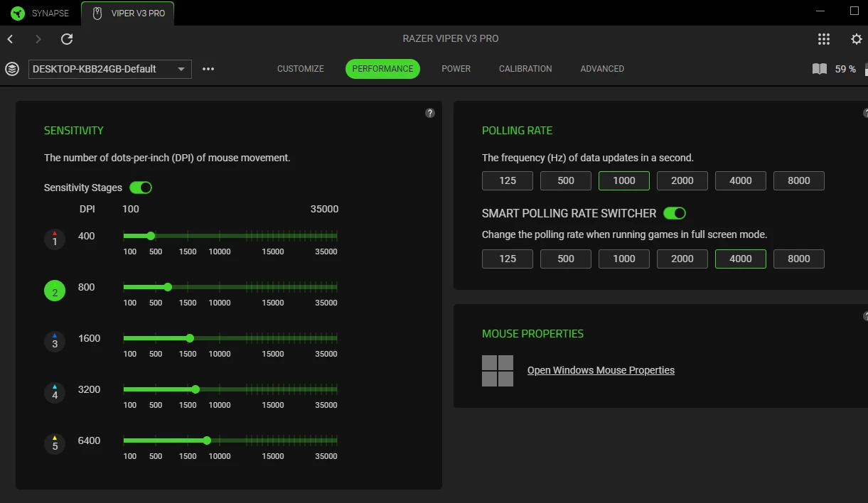Go forward with the right arrow icon
This screenshot has height=503, width=868.
(38, 39)
